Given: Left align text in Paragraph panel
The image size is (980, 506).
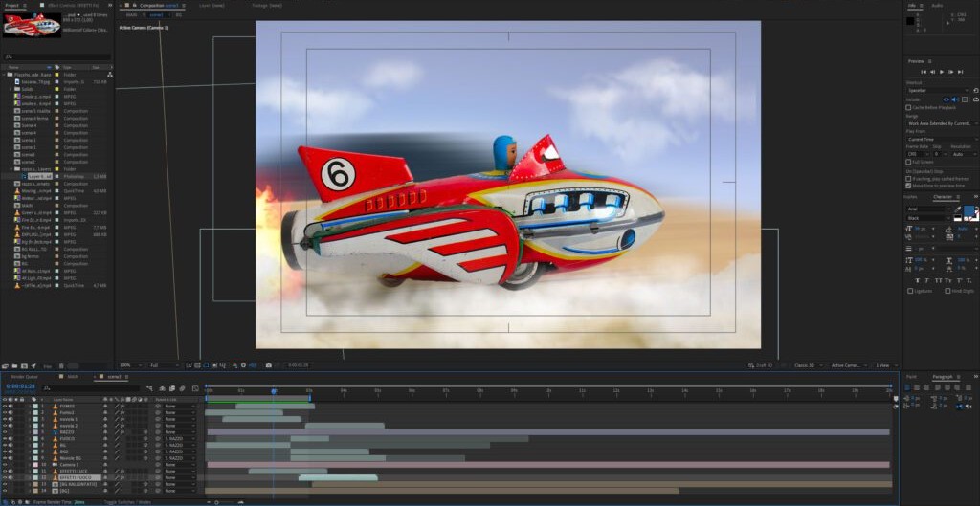Looking at the screenshot, I should [907, 387].
